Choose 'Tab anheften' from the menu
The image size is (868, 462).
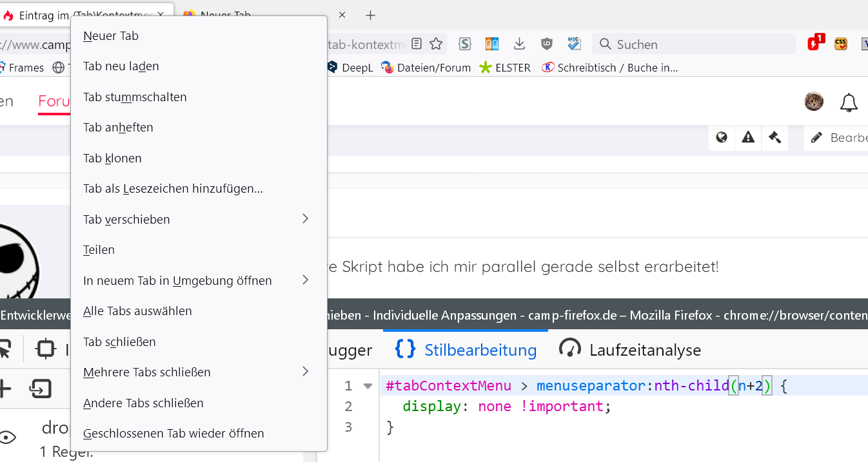[x=118, y=128]
